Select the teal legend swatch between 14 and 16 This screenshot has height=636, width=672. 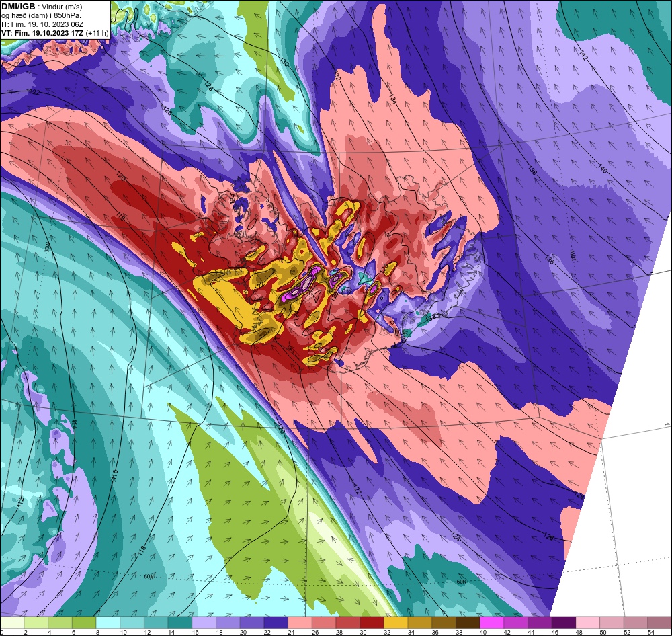click(x=180, y=623)
